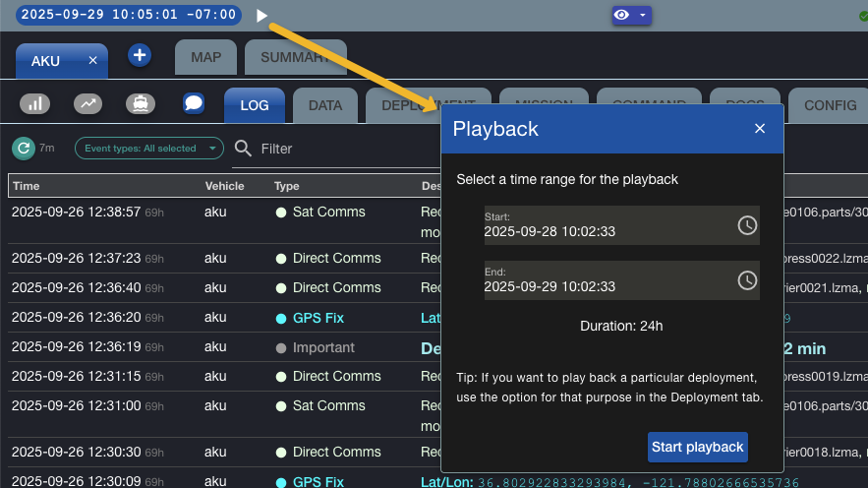The height and width of the screenshot is (488, 868).
Task: Expand the dropdown arrow beside the eye
Action: 642,16
